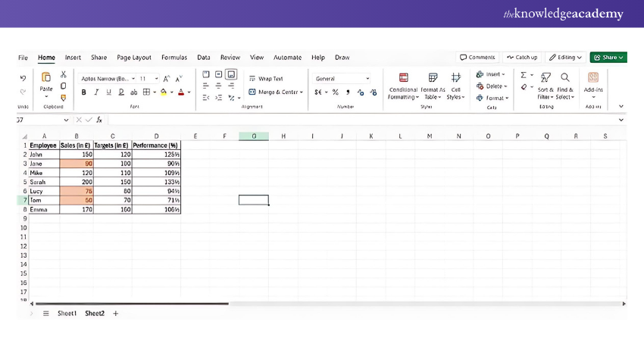
Task: Open the Comments pane button
Action: (477, 58)
